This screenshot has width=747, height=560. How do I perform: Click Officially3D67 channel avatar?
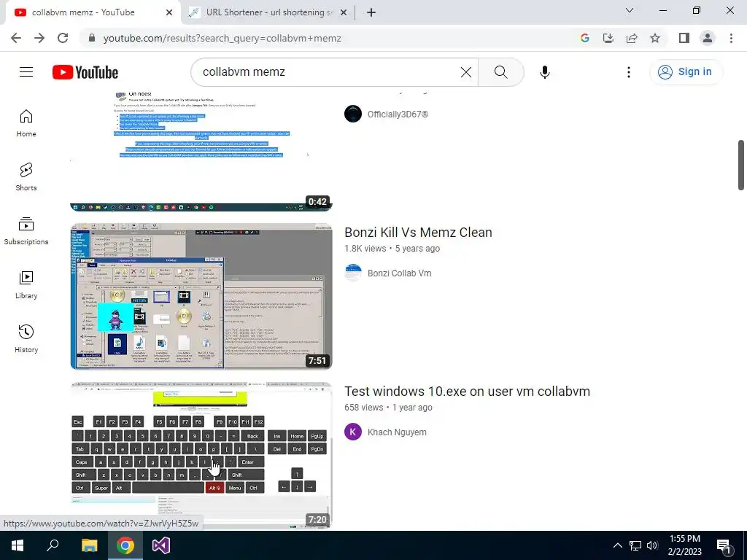point(353,114)
